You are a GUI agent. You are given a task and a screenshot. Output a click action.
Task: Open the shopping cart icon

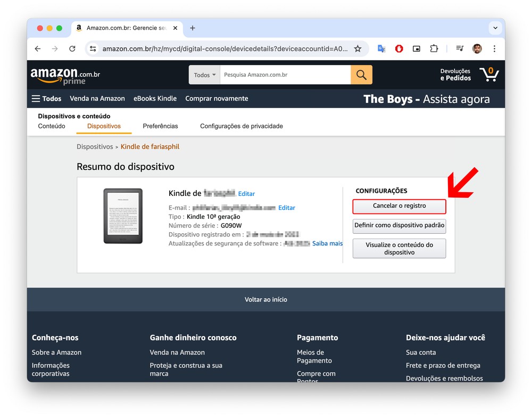[x=489, y=75]
